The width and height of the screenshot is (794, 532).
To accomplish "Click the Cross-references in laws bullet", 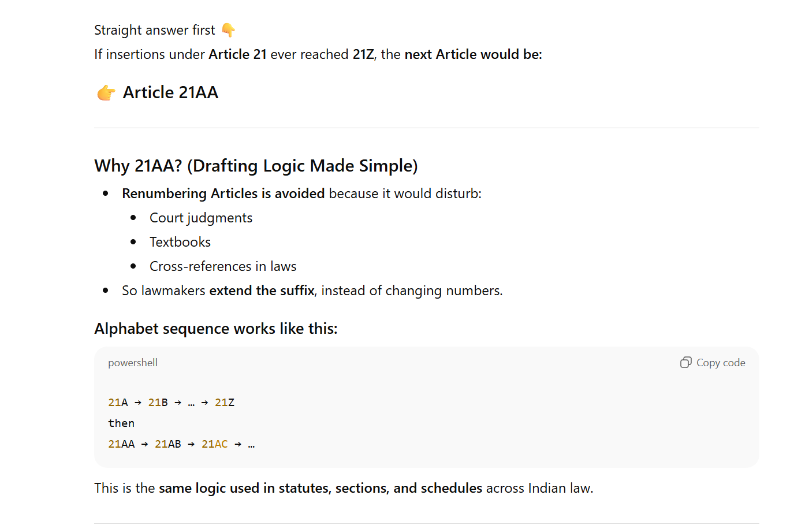I will click(x=223, y=266).
